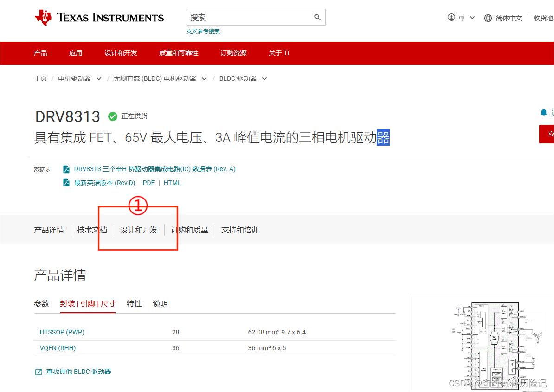The image size is (554, 392).
Task: Open the PDF version link
Action: point(148,183)
